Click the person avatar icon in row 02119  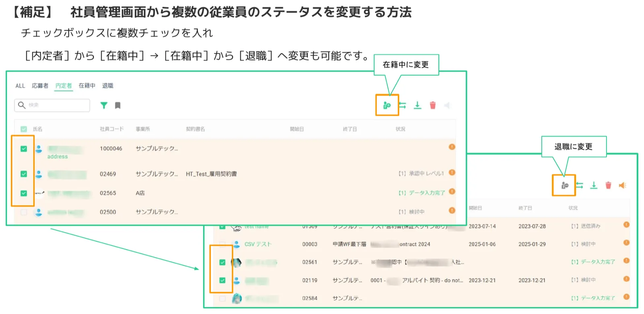click(237, 280)
